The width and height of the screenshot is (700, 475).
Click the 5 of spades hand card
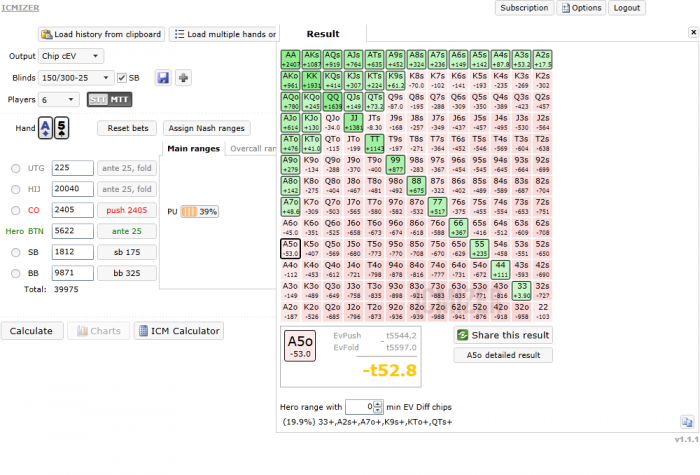point(62,128)
